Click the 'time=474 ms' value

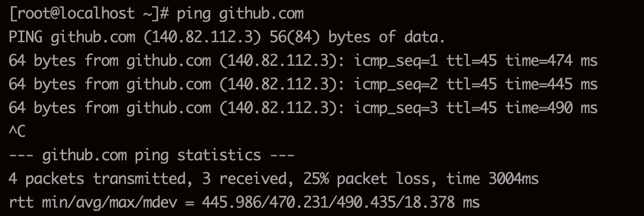coord(551,61)
